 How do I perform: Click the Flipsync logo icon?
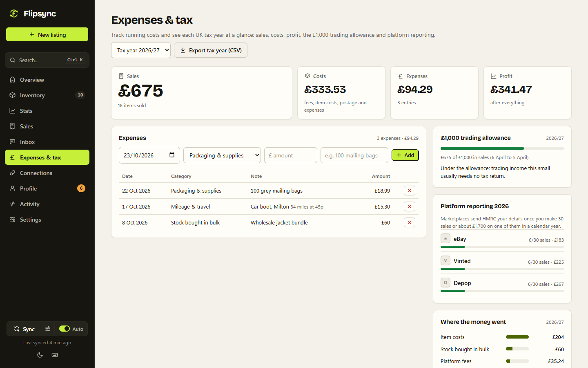[14, 13]
